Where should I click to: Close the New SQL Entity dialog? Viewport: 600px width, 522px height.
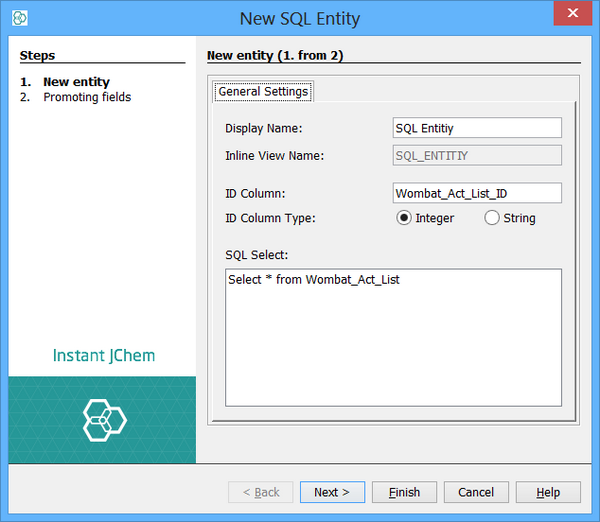point(572,14)
